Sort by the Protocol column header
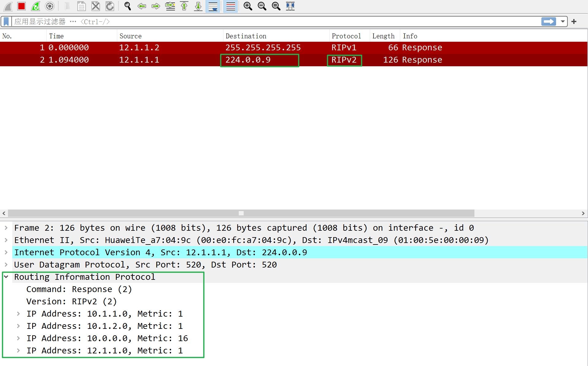588x366 pixels. click(349, 36)
